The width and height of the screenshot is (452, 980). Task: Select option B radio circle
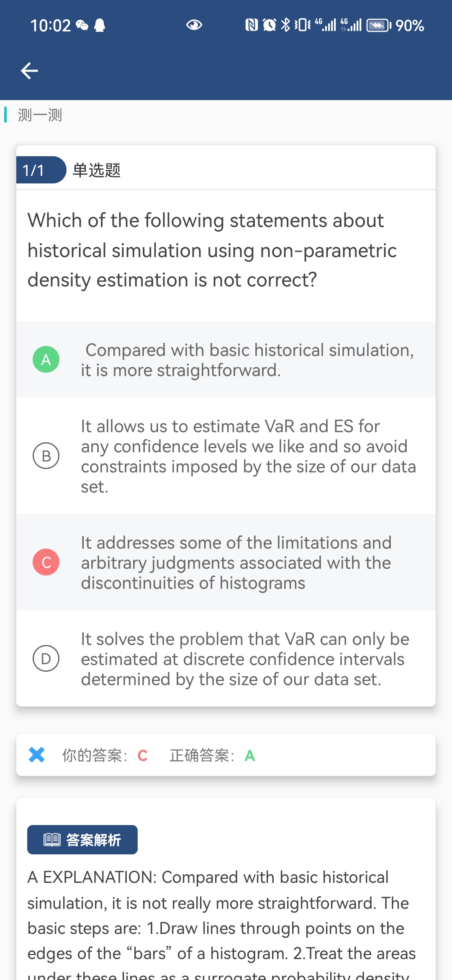pyautogui.click(x=46, y=456)
